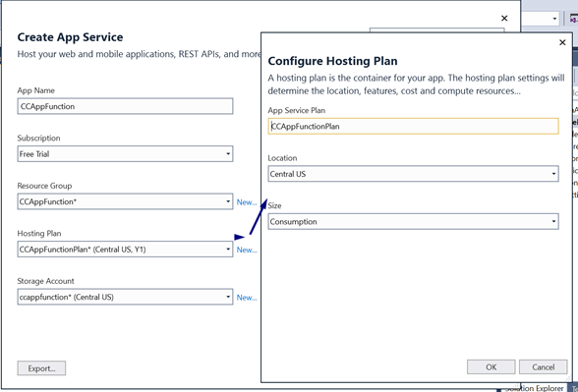Viewport: 578px width, 392px height.
Task: Edit the App Service Plan name field
Action: tap(413, 126)
